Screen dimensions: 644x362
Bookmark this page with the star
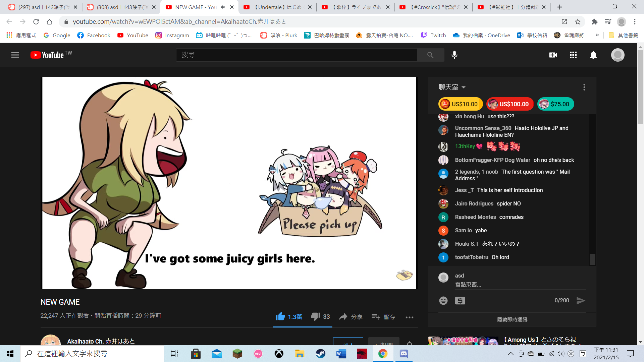pos(578,22)
